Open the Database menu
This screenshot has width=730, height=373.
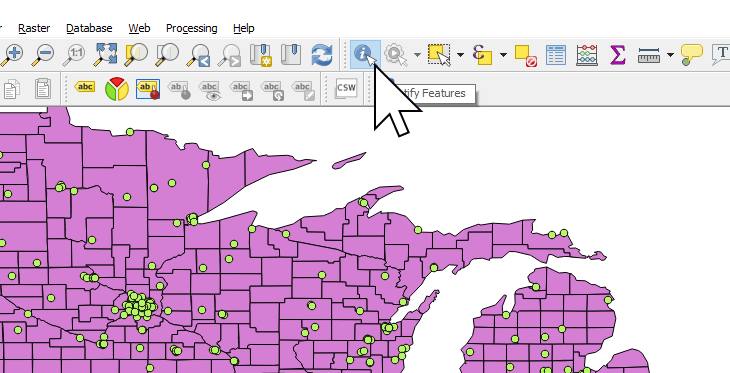click(89, 28)
